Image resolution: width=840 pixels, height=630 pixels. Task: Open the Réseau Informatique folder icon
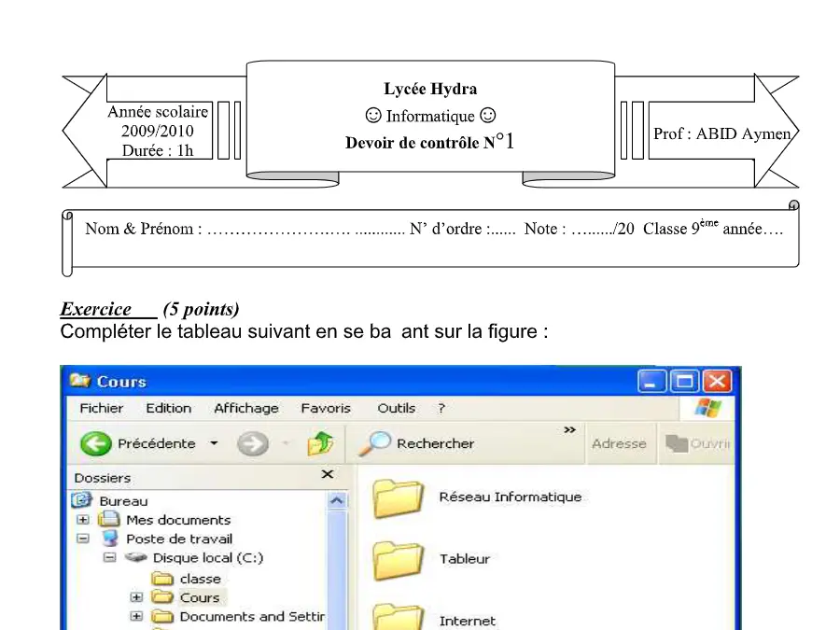398,498
